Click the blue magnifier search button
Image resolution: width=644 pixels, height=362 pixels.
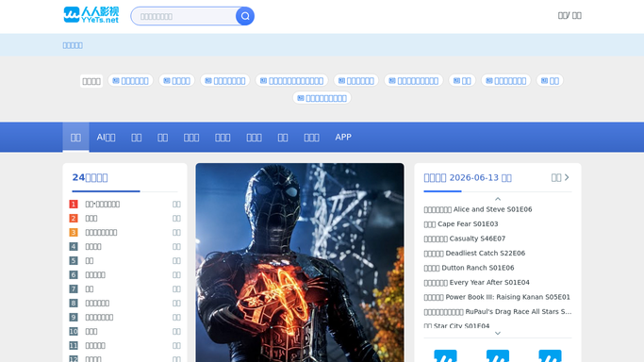pos(245,16)
